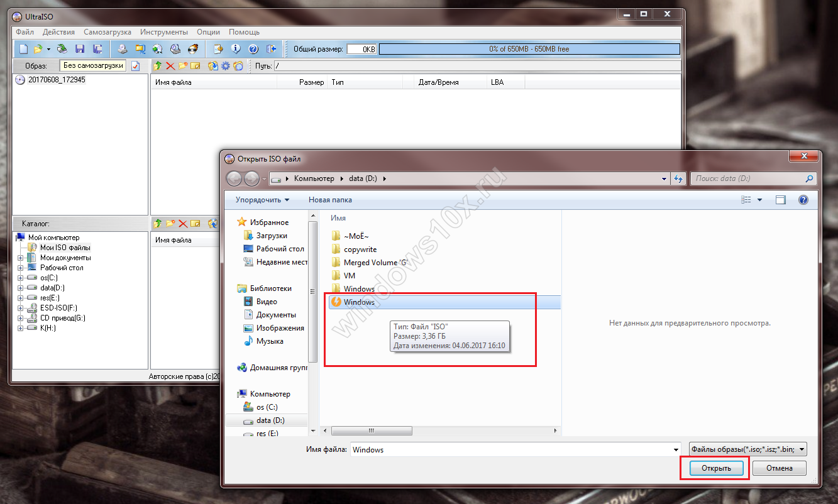Open the view options dropdown arrow in dialog
Image resolution: width=838 pixels, height=504 pixels.
tap(759, 200)
